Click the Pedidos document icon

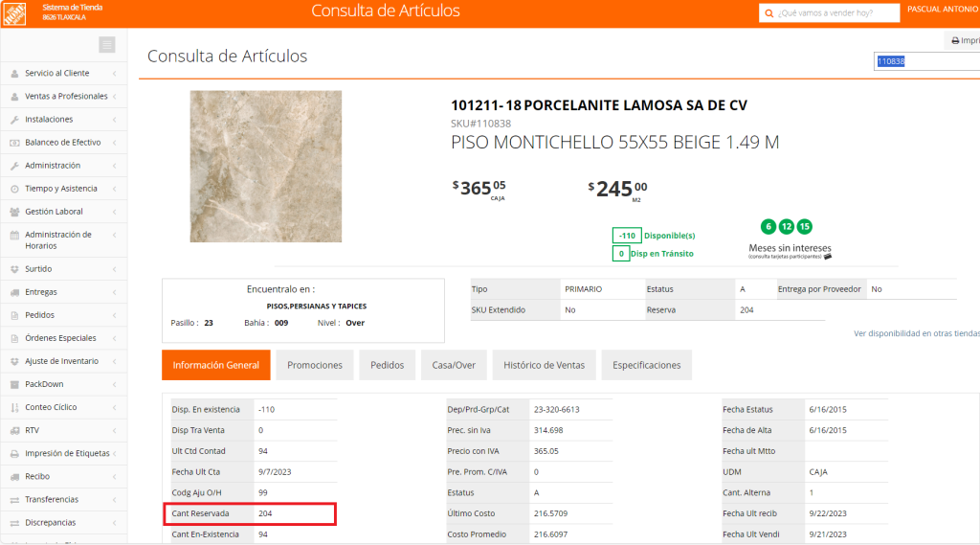pyautogui.click(x=14, y=315)
